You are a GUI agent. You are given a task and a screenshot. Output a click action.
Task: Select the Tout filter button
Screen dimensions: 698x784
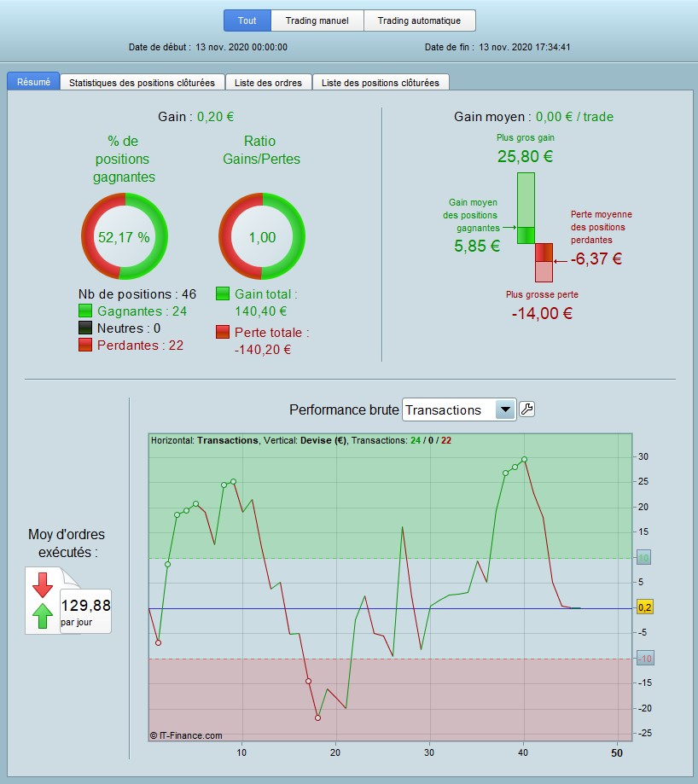[247, 20]
